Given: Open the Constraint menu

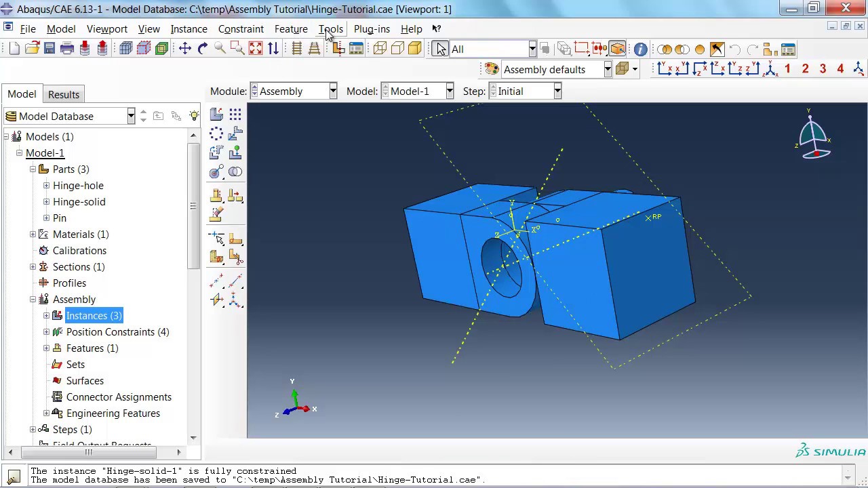Looking at the screenshot, I should (x=241, y=29).
